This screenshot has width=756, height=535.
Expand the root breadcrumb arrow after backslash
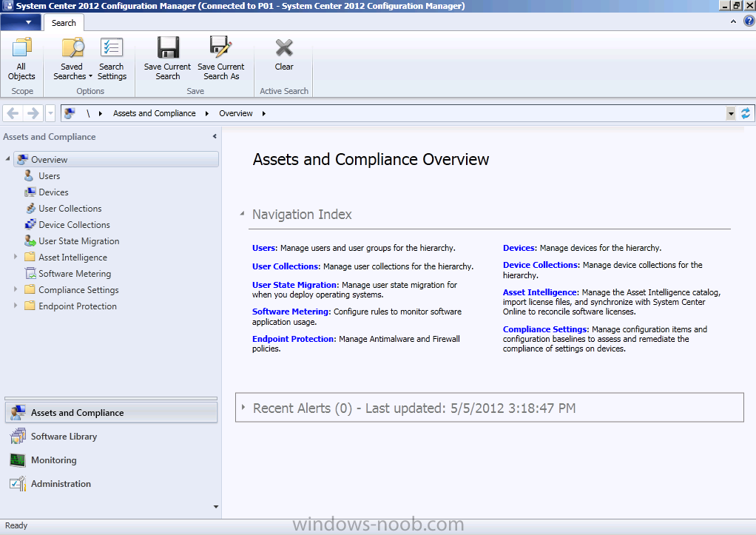click(x=101, y=113)
